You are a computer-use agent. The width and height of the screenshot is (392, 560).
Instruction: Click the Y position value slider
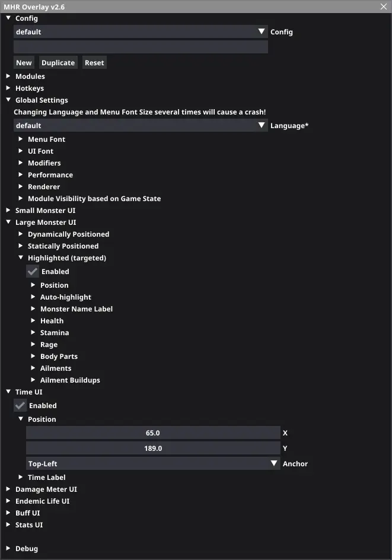[152, 448]
